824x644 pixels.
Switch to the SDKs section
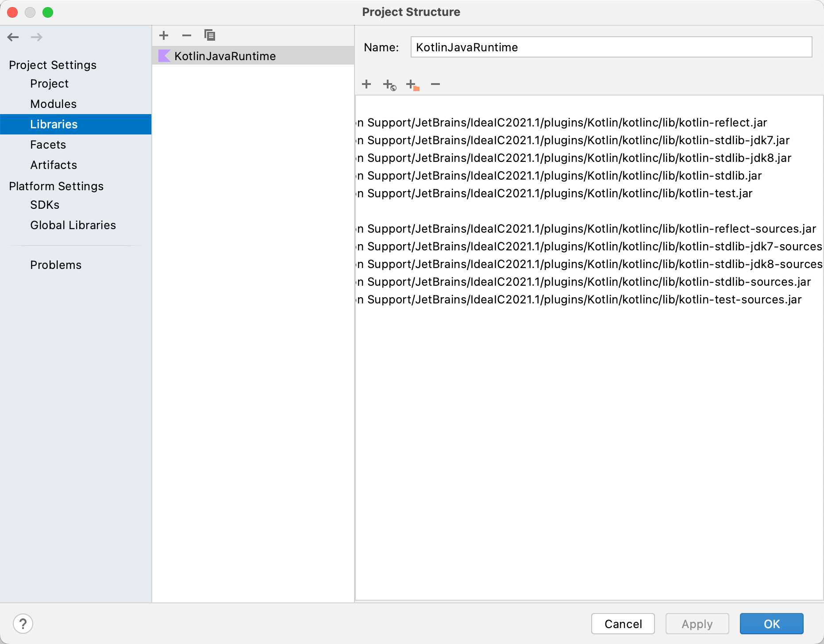[44, 205]
